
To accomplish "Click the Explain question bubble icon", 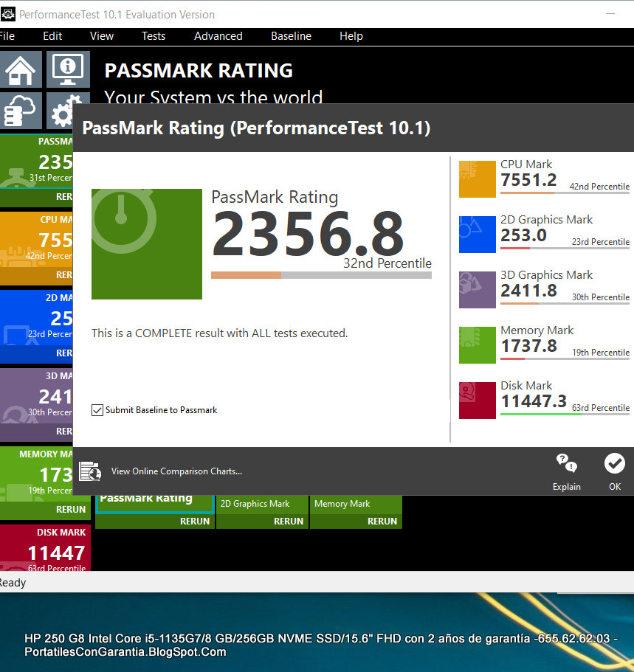I will [566, 463].
